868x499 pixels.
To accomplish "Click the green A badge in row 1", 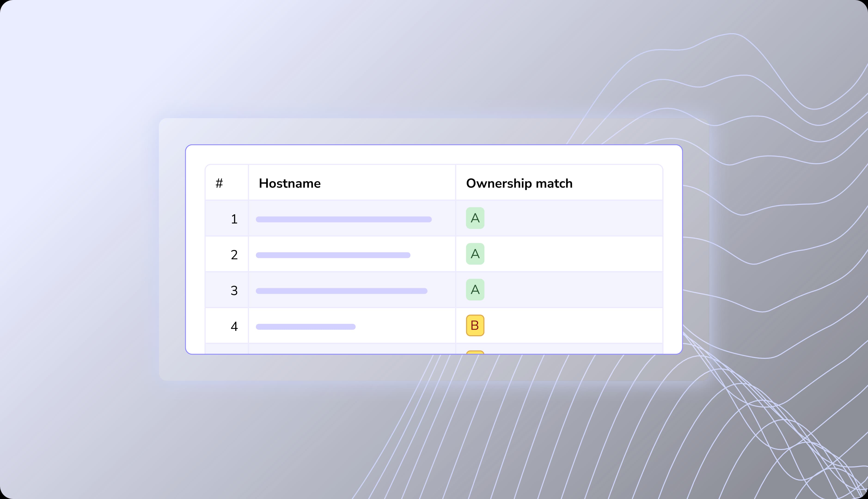I will click(475, 218).
